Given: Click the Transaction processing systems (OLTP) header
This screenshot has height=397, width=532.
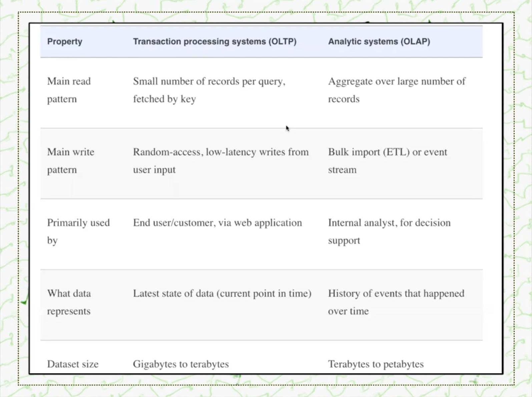Looking at the screenshot, I should (x=215, y=42).
